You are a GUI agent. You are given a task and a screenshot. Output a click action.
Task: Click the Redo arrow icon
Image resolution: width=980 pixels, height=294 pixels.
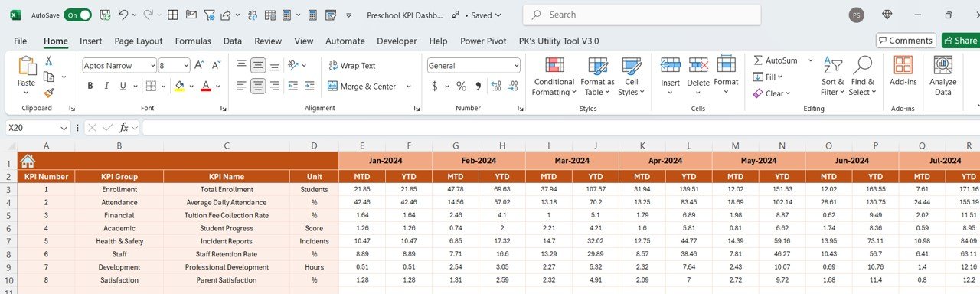click(x=149, y=15)
